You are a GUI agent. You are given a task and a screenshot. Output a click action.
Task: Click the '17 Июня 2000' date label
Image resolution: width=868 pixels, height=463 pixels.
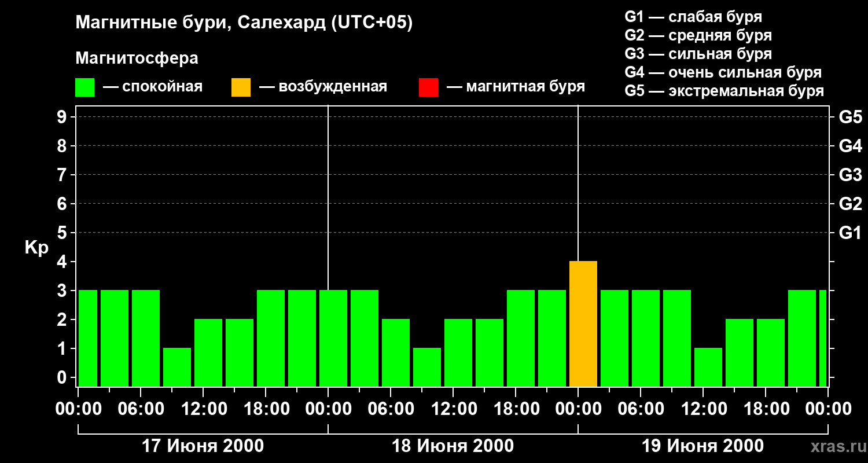[x=203, y=446]
